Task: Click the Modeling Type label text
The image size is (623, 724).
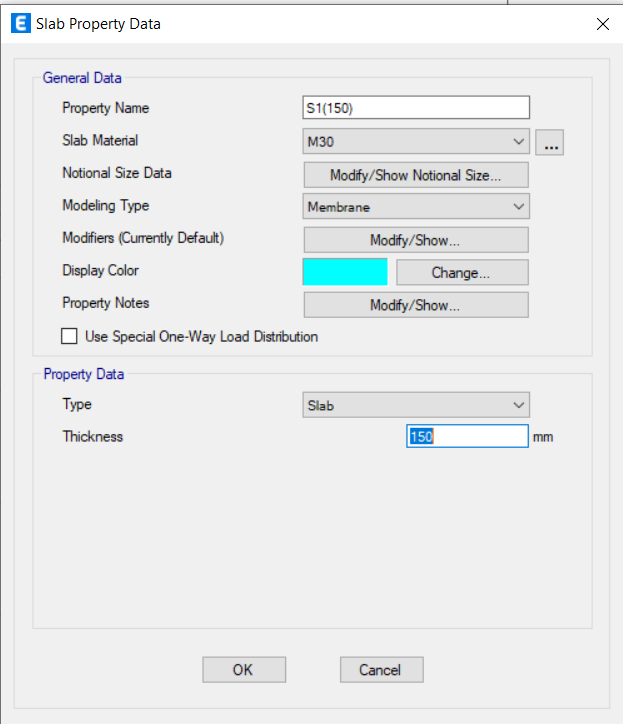Action: 106,205
